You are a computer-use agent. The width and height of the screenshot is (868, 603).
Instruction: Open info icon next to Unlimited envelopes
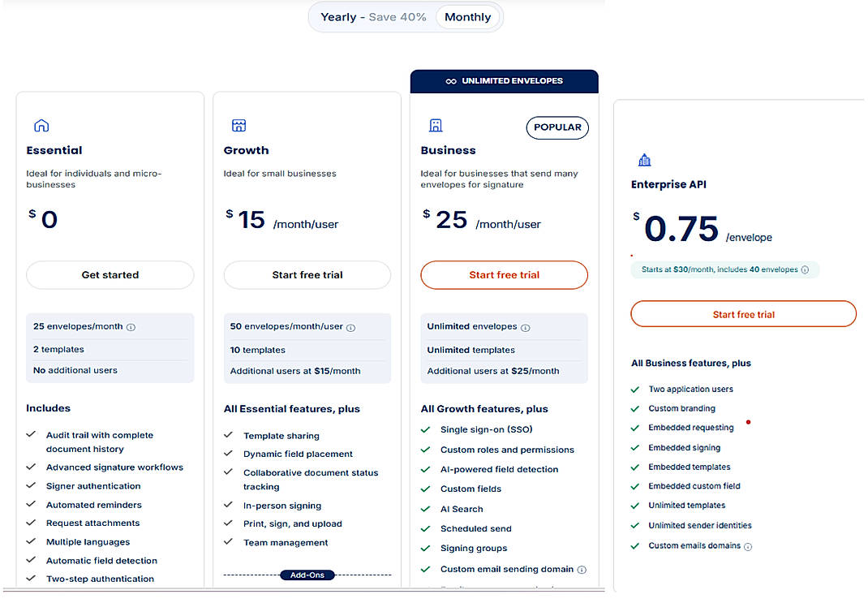pos(526,328)
